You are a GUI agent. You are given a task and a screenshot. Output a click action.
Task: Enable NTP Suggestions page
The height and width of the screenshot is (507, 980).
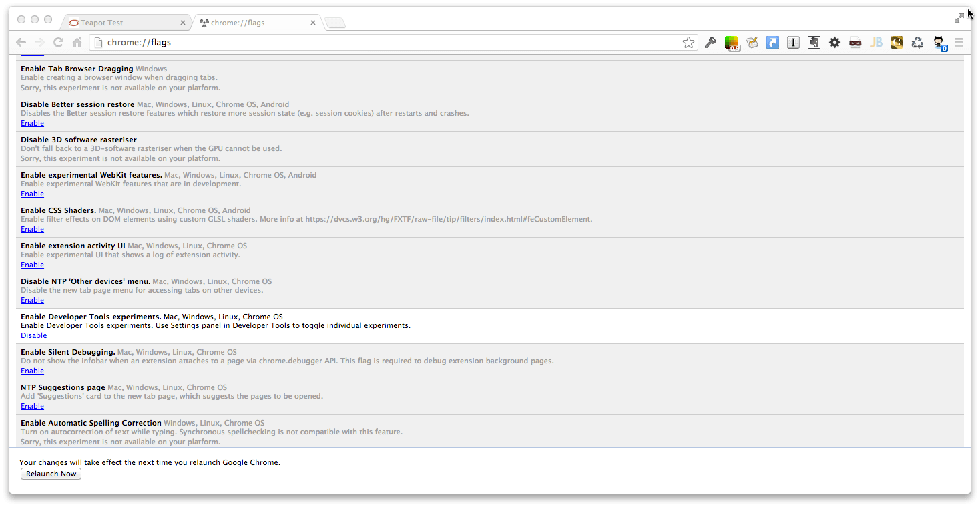click(x=32, y=406)
